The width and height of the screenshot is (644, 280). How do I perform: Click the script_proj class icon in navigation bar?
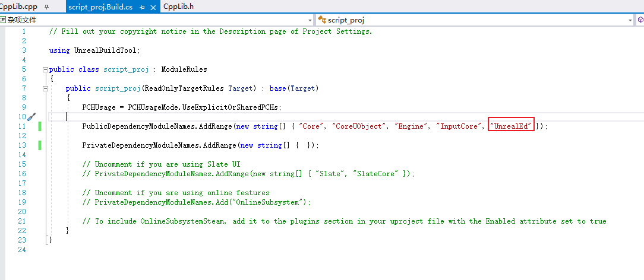(323, 20)
